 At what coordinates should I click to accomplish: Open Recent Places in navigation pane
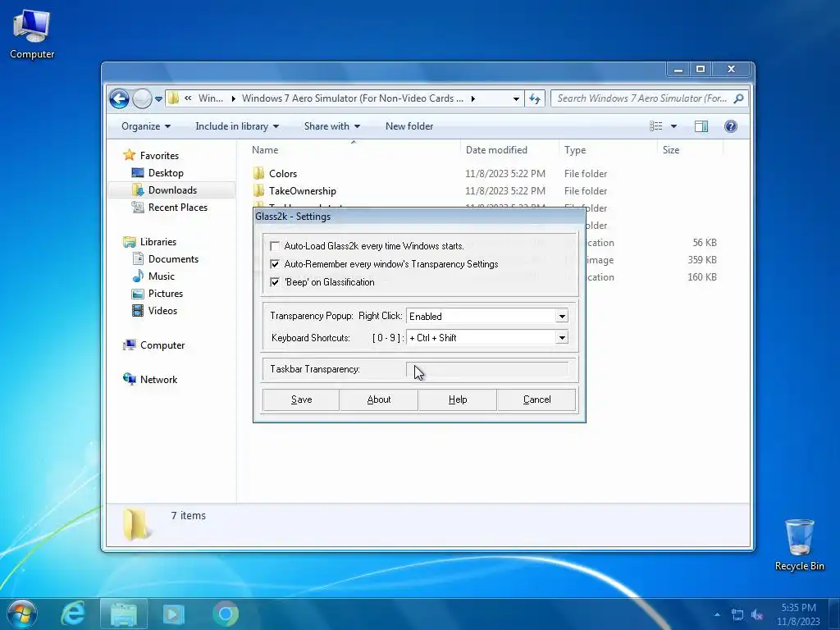pyautogui.click(x=177, y=208)
